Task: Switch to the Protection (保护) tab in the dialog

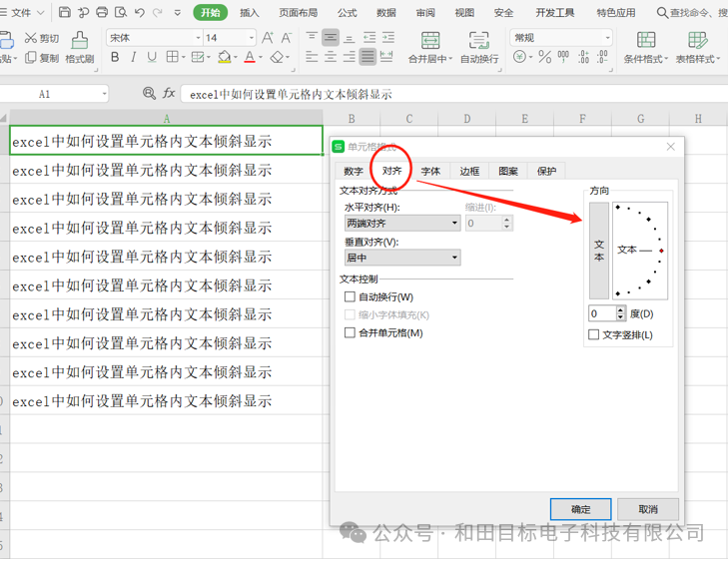Action: coord(546,172)
